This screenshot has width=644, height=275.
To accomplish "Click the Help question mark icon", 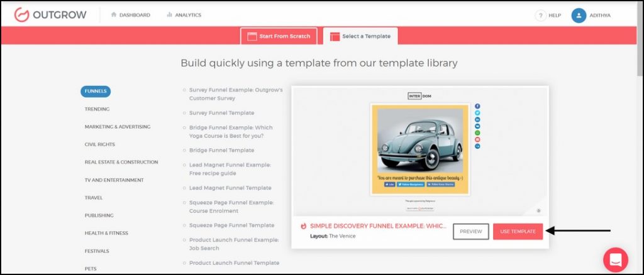I will pyautogui.click(x=540, y=15).
